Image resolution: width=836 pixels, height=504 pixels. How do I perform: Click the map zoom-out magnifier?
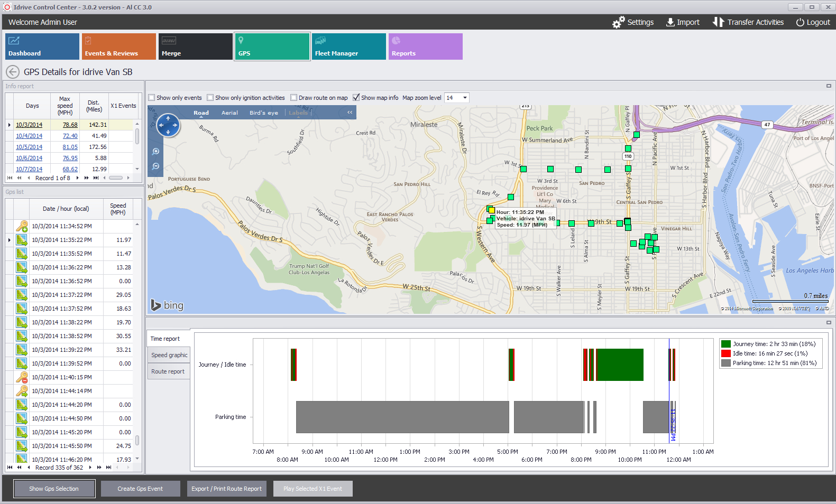coord(156,166)
